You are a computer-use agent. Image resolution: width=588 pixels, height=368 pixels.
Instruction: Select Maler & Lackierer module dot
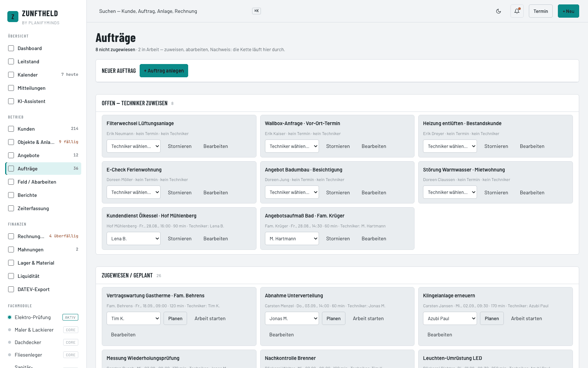coord(10,330)
